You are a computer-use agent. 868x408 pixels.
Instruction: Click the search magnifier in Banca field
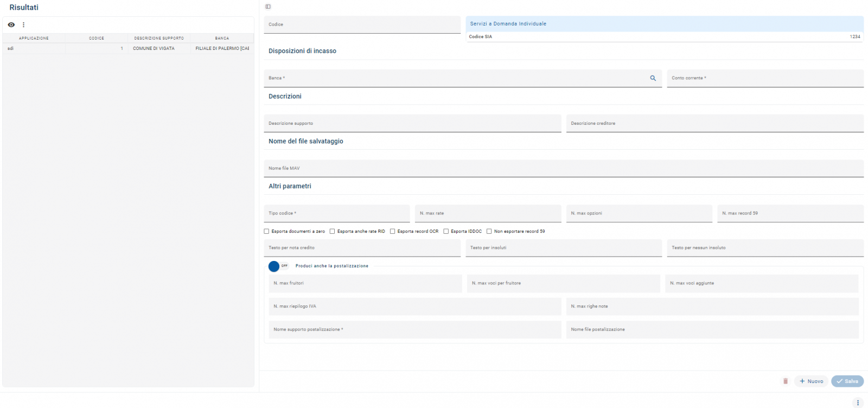pyautogui.click(x=653, y=78)
